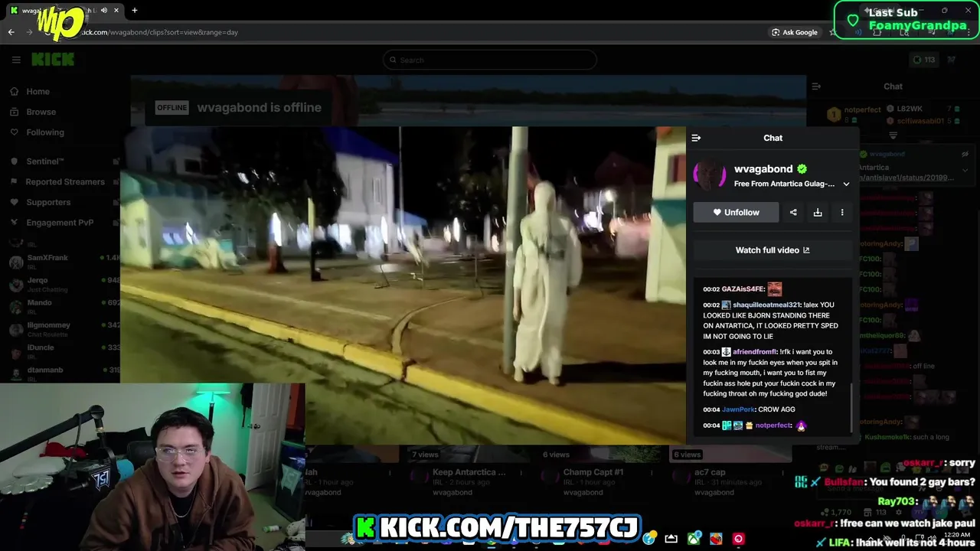Go back with the browser back arrow
The width and height of the screenshot is (980, 551).
(11, 32)
